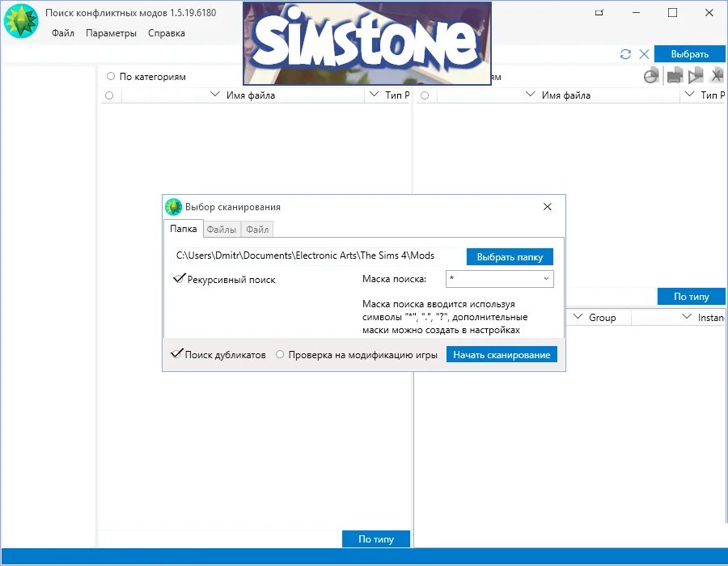Viewport: 728px width, 566px height.
Task: Click the right list Имя файла column header
Action: click(566, 95)
